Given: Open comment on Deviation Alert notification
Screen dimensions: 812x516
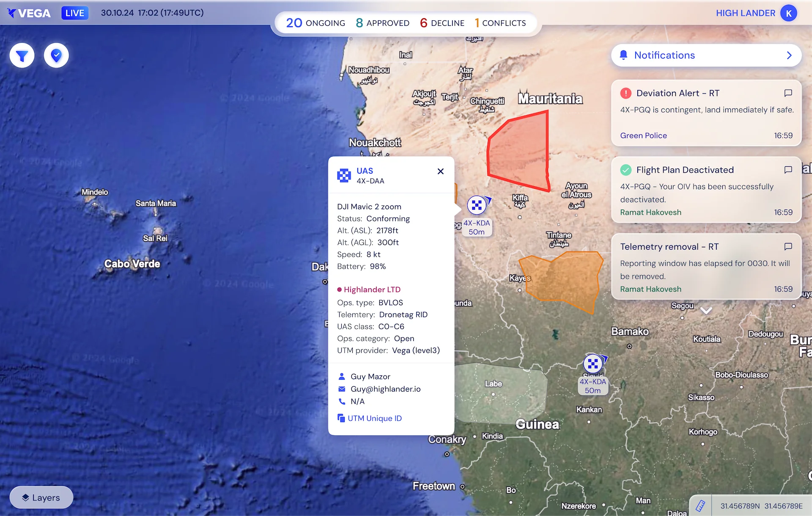Looking at the screenshot, I should point(788,93).
